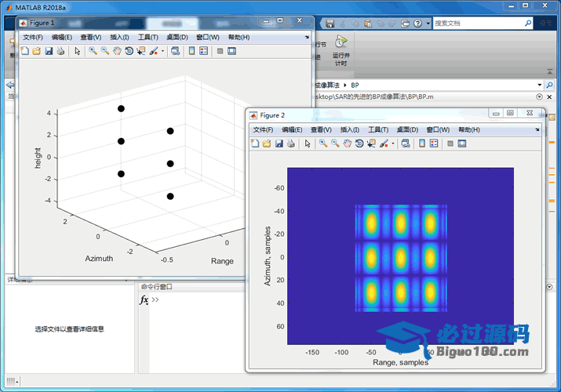The width and height of the screenshot is (561, 392).
Task: Activate Rotate 3D tool in Figure 1
Action: pos(129,51)
